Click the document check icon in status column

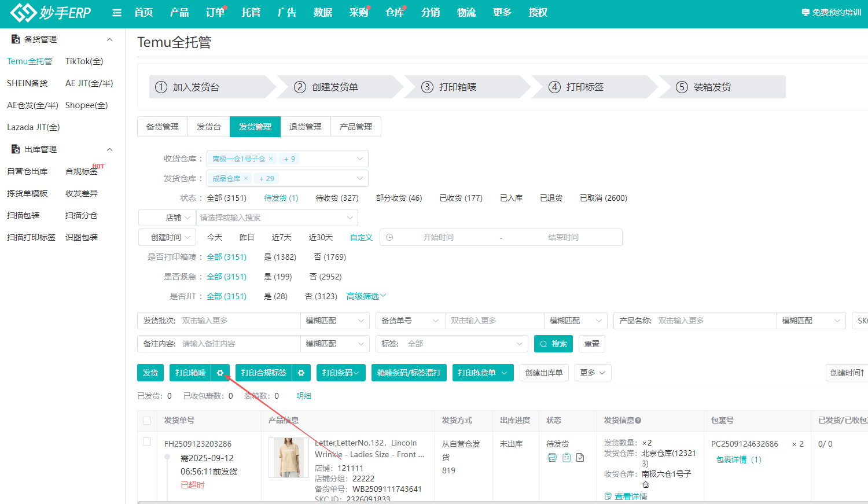click(x=580, y=458)
